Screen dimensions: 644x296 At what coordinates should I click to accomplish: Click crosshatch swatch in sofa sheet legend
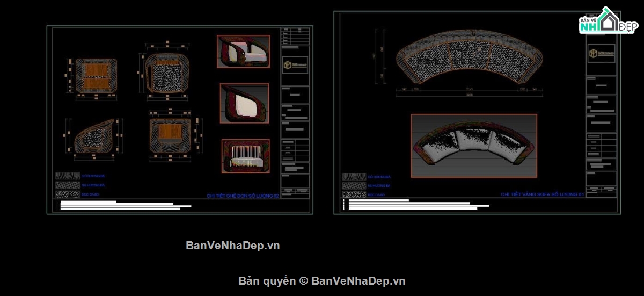tap(354, 185)
